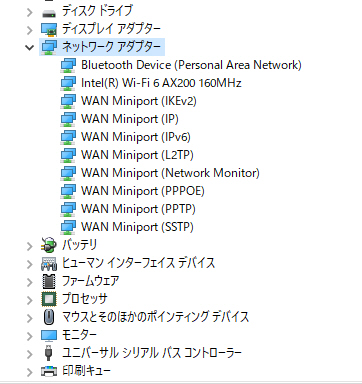This screenshot has width=362, height=384.
Task: Select マウスとそのほかのポインティング デバイス label
Action: (x=155, y=317)
